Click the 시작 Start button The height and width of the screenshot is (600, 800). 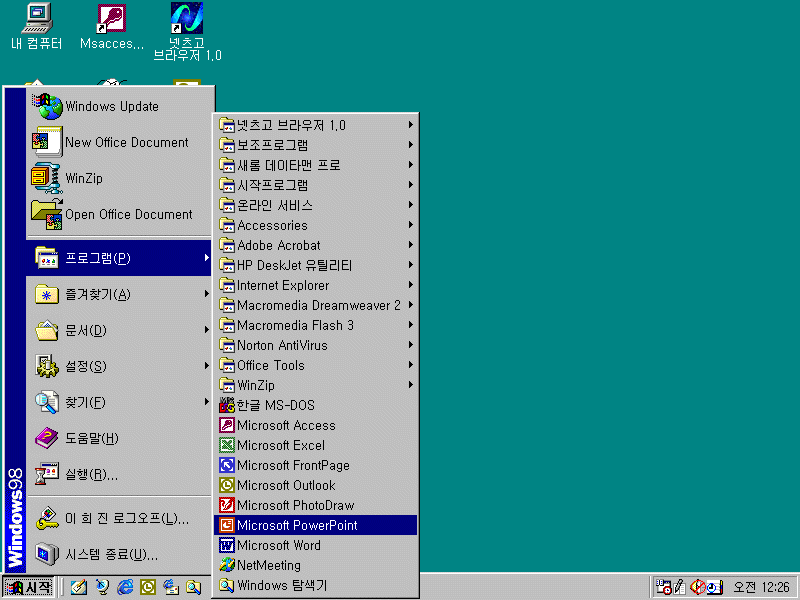click(x=29, y=588)
